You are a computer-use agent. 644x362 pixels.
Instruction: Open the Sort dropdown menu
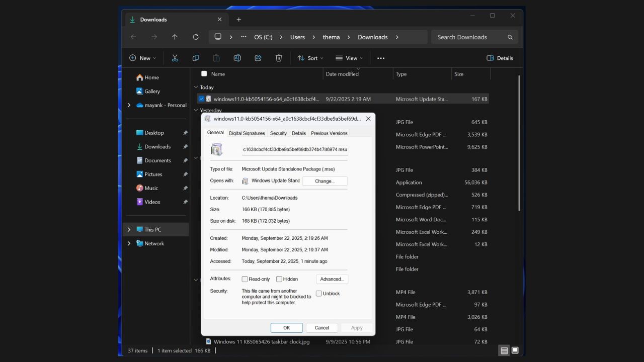click(310, 58)
